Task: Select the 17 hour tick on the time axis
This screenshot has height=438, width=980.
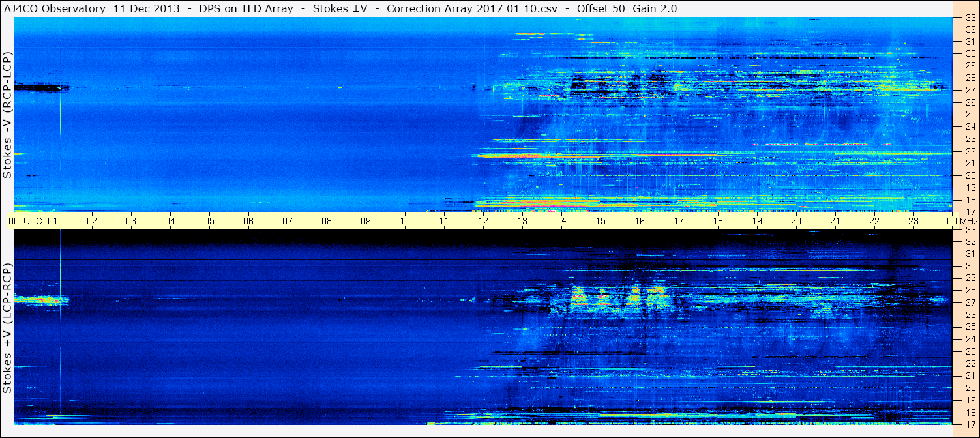Action: pyautogui.click(x=679, y=221)
